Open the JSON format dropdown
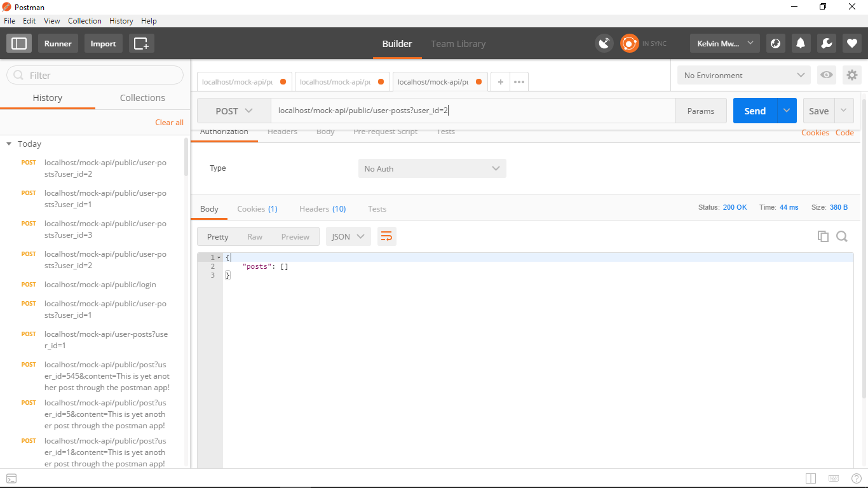The image size is (868, 488). 348,236
